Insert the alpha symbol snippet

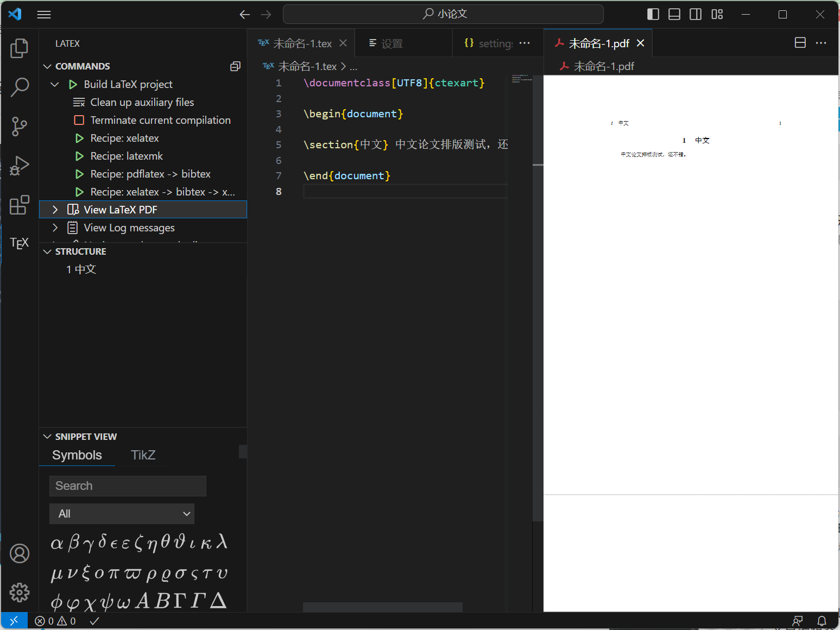[x=57, y=543]
